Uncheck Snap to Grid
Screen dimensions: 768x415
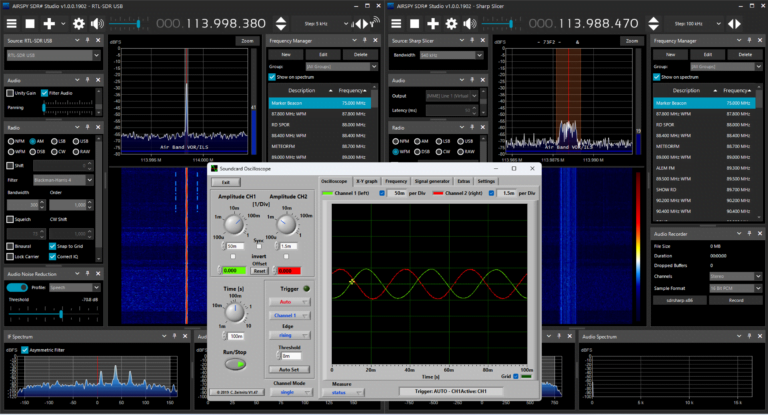52,246
